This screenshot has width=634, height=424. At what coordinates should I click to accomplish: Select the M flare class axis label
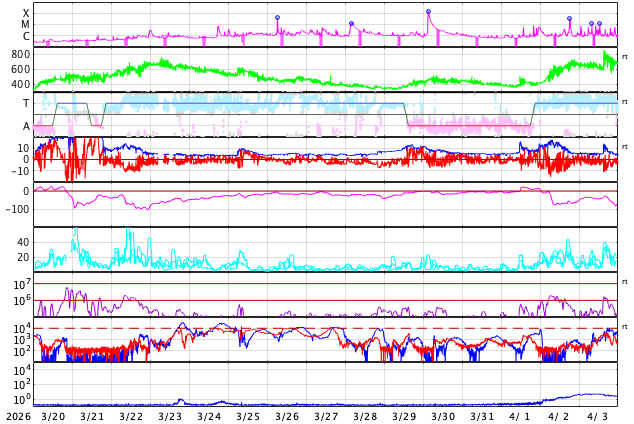click(x=26, y=25)
